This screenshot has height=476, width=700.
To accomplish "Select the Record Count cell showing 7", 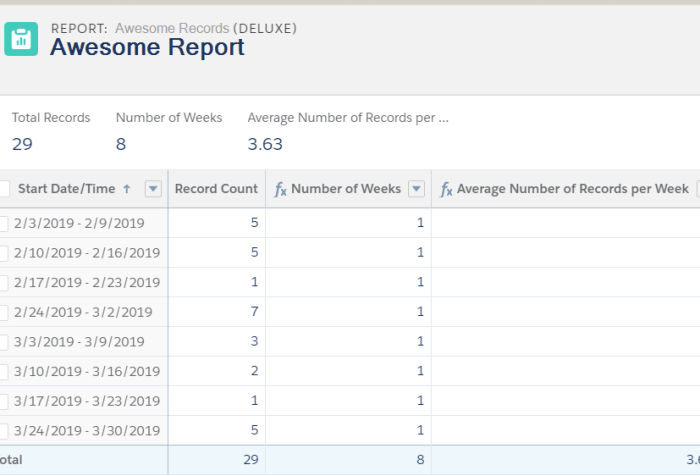I will pos(255,312).
